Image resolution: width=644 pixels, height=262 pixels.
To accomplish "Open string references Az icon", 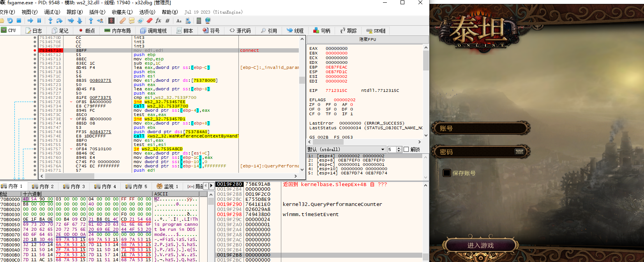I will 179,21.
